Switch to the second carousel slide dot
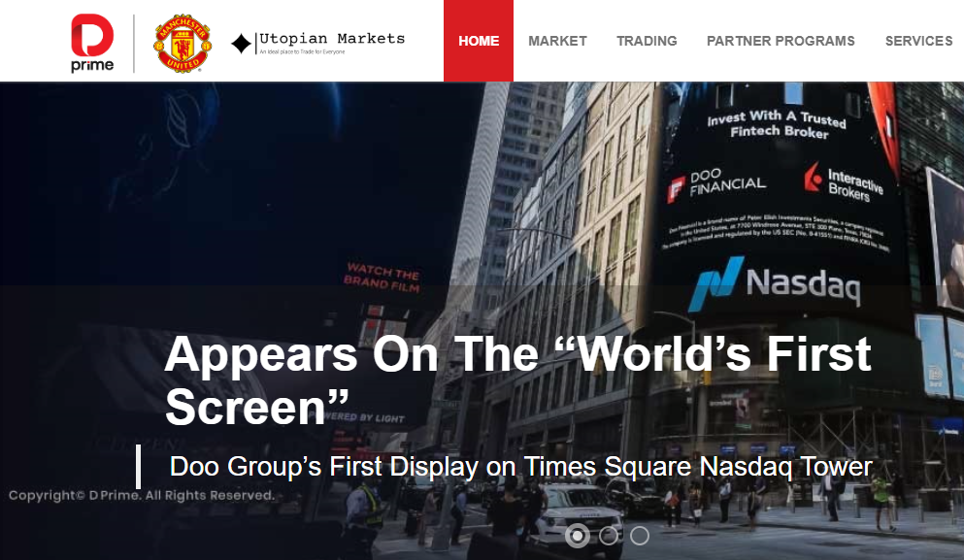 coord(609,536)
